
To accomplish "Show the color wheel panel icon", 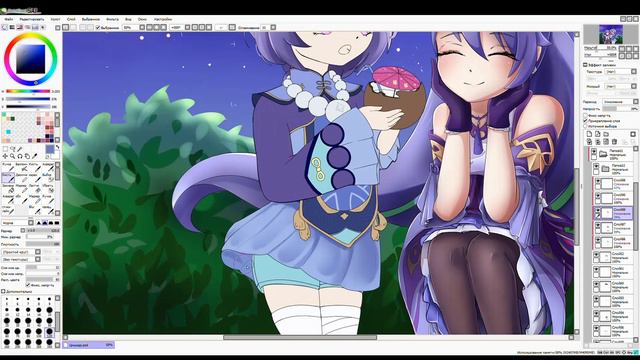I will tap(4, 27).
